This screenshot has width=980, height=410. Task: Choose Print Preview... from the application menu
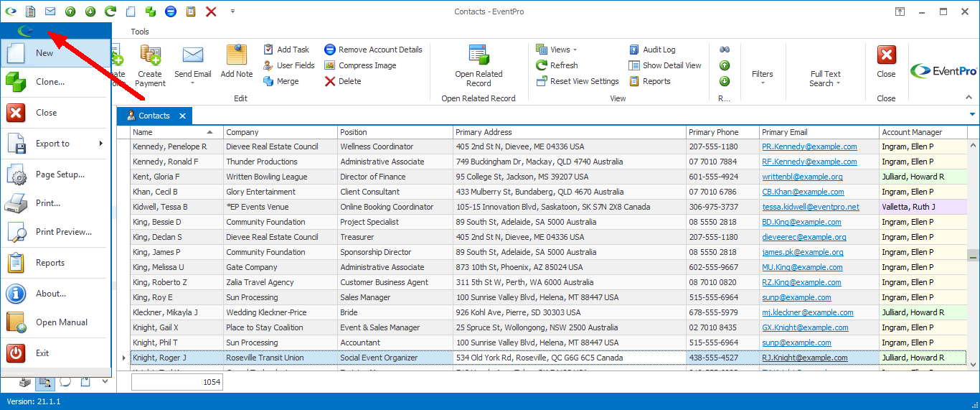coord(56,232)
